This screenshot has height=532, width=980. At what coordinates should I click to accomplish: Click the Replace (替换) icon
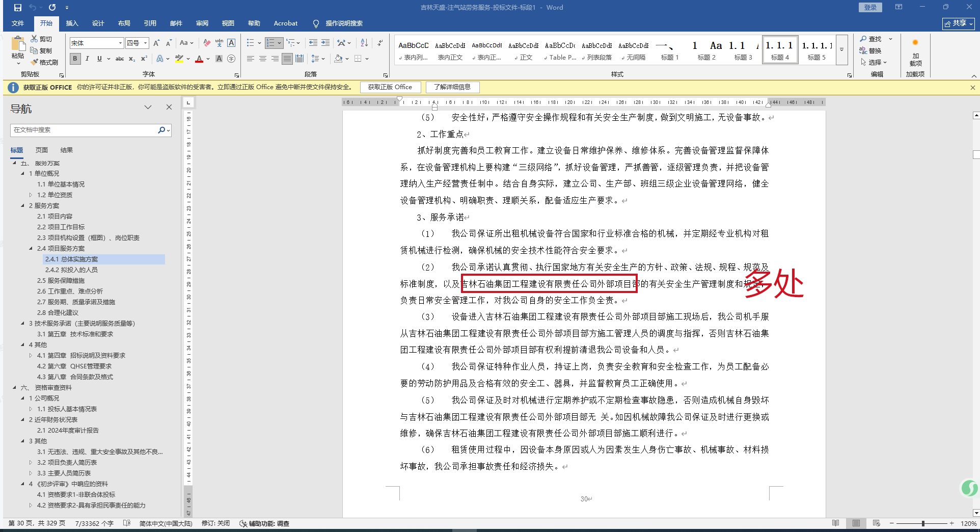coord(870,50)
